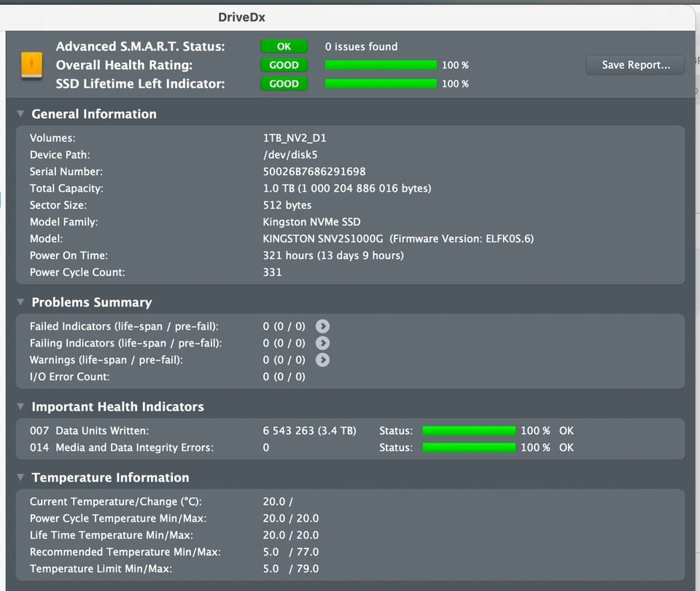Collapse the Important Health Indicators section
Screen dimensions: 700x591
[20, 406]
